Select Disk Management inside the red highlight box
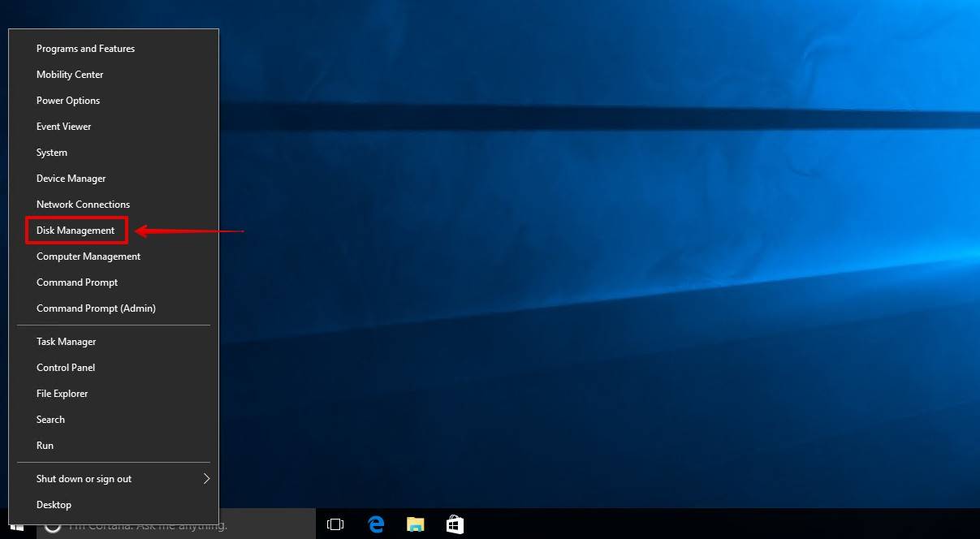980x539 pixels. click(75, 230)
